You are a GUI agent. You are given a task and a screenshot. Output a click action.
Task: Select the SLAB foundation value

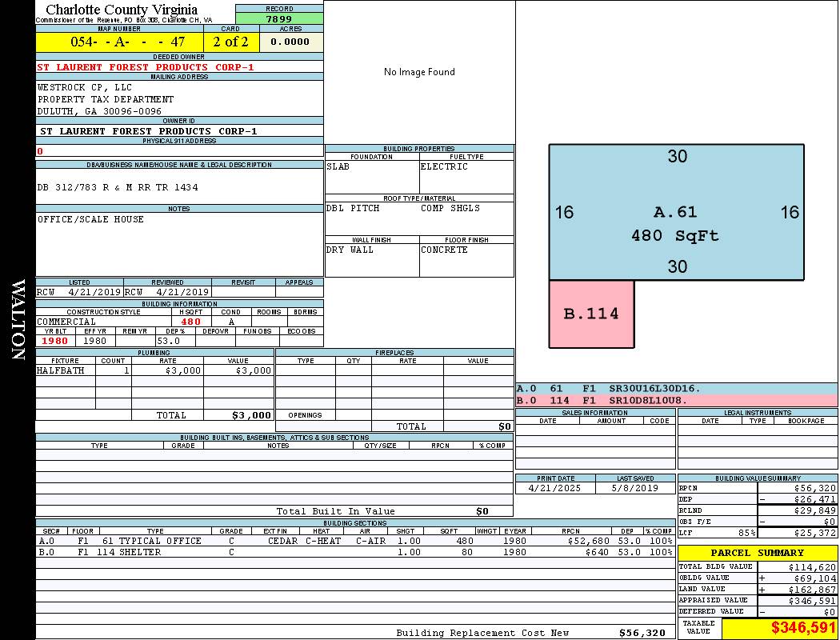pyautogui.click(x=338, y=166)
